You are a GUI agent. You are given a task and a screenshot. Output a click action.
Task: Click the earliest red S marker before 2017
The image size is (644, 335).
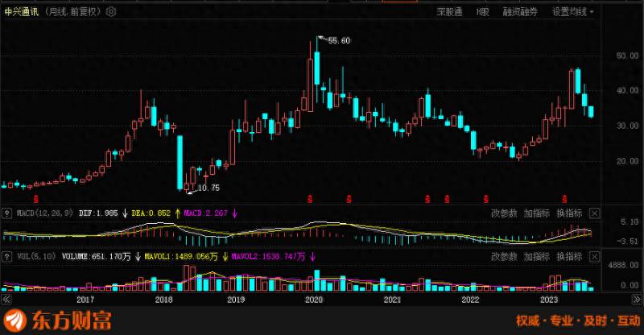click(36, 200)
